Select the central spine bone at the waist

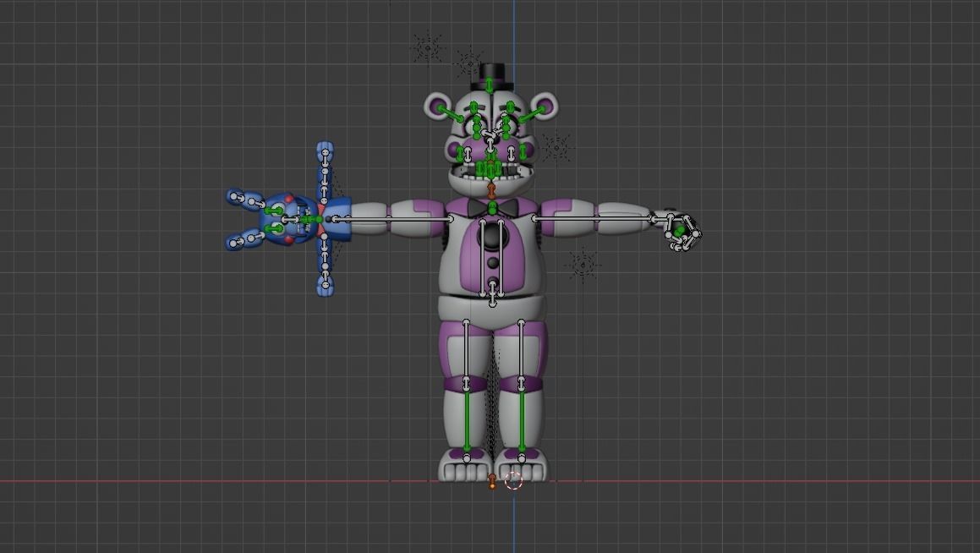pyautogui.click(x=492, y=293)
